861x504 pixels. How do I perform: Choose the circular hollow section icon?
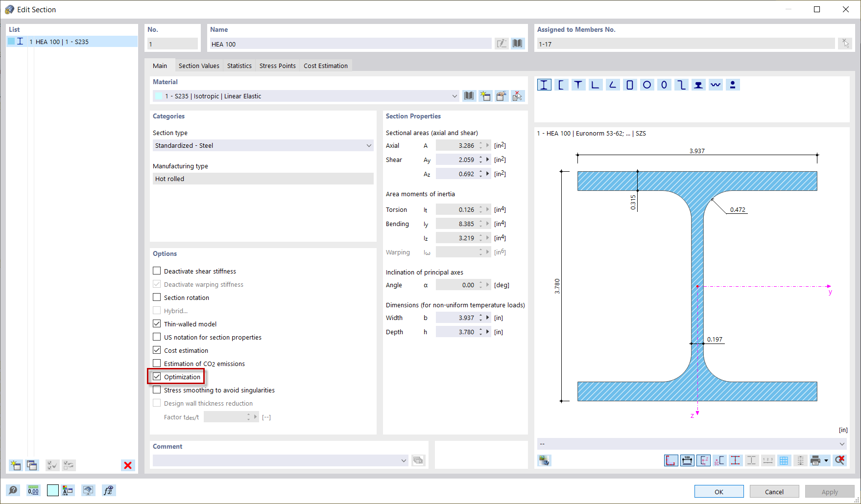pyautogui.click(x=647, y=84)
